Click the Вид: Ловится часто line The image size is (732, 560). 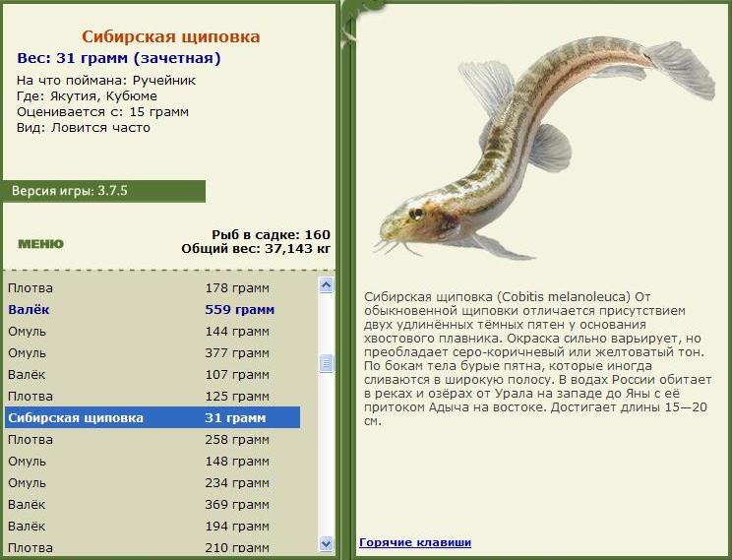click(84, 128)
